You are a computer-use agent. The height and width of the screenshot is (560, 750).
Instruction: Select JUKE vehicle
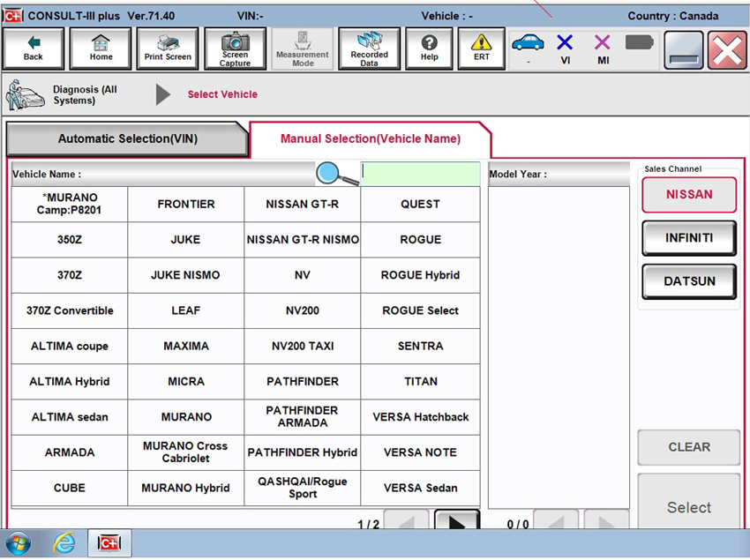click(185, 240)
